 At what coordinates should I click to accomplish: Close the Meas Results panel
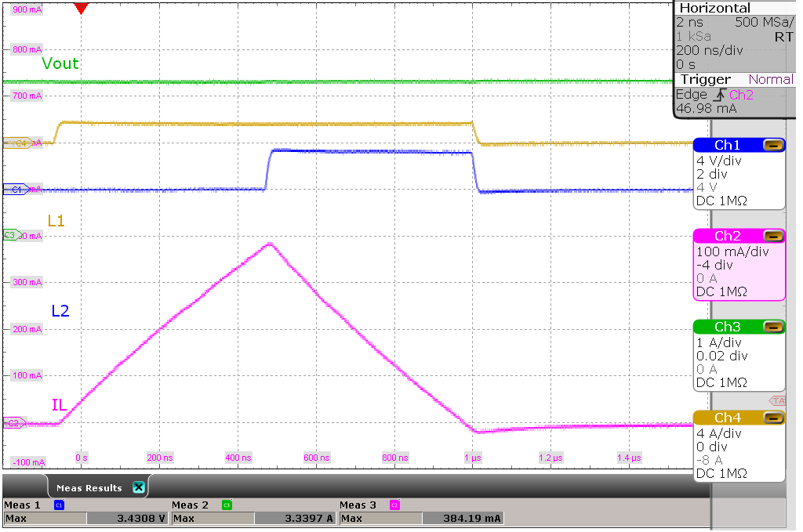click(139, 487)
